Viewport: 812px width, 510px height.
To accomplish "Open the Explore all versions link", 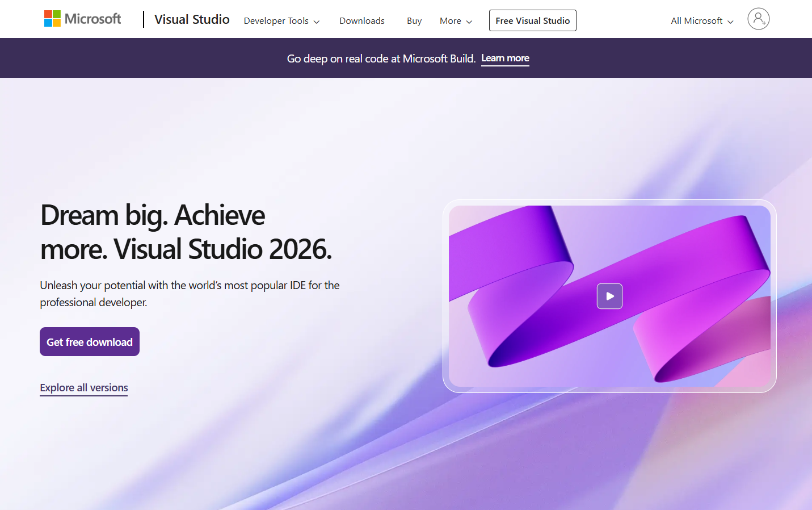I will click(x=84, y=388).
